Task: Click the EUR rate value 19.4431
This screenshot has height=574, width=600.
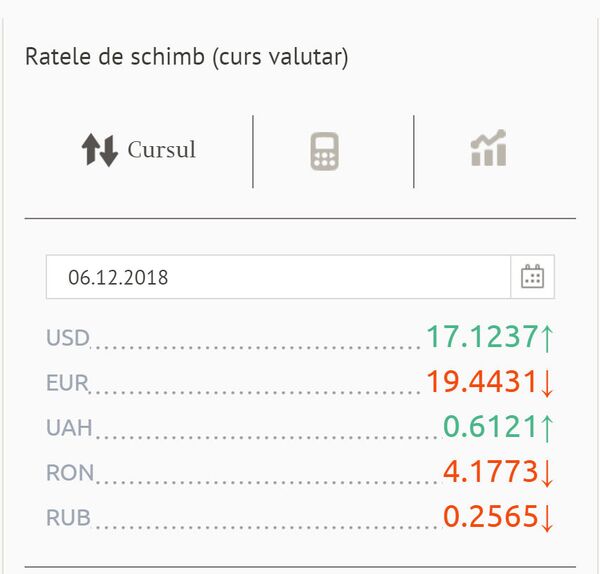Action: (x=482, y=382)
